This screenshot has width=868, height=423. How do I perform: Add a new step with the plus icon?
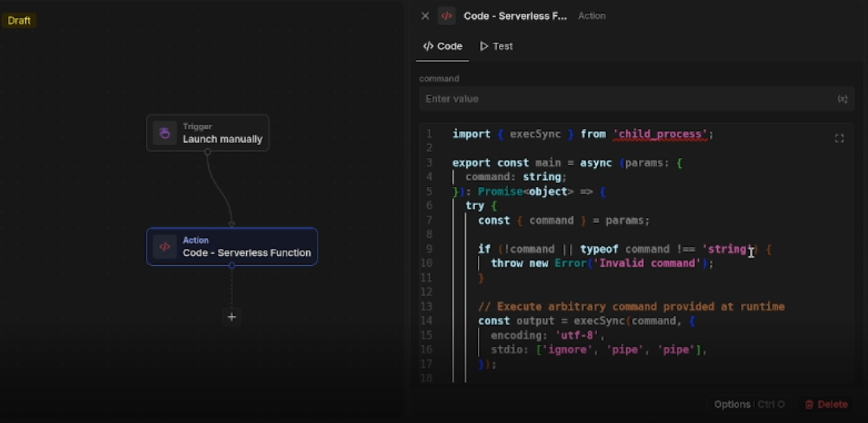232,317
